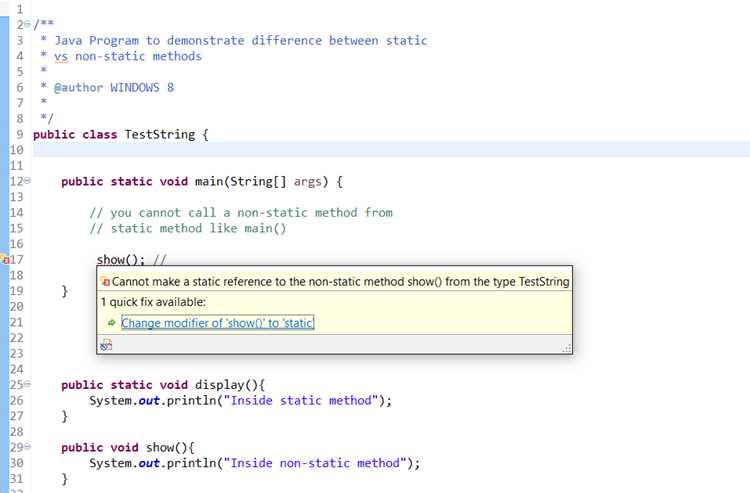Collapse the show() method on line 29
Viewport: 750px width, 493px height.
27,447
